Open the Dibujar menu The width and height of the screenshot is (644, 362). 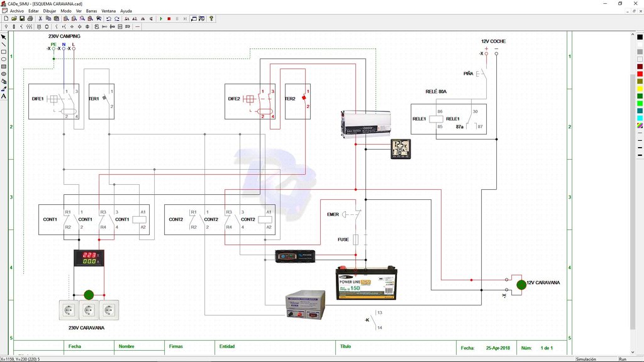[x=50, y=11]
